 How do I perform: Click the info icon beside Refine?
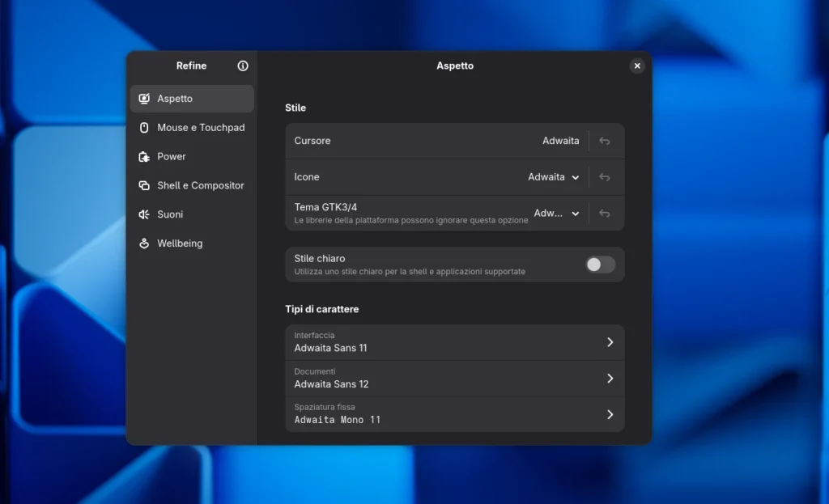(x=242, y=66)
